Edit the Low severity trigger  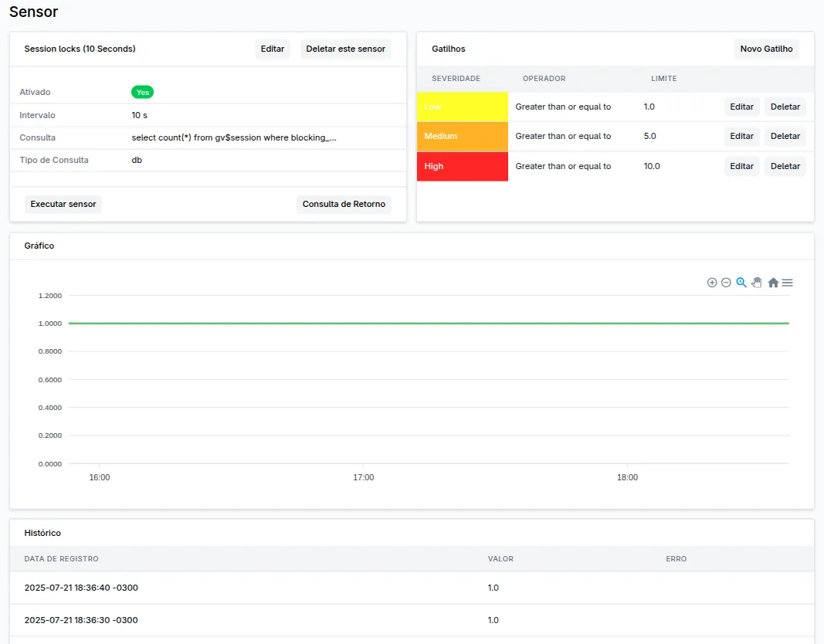point(741,107)
